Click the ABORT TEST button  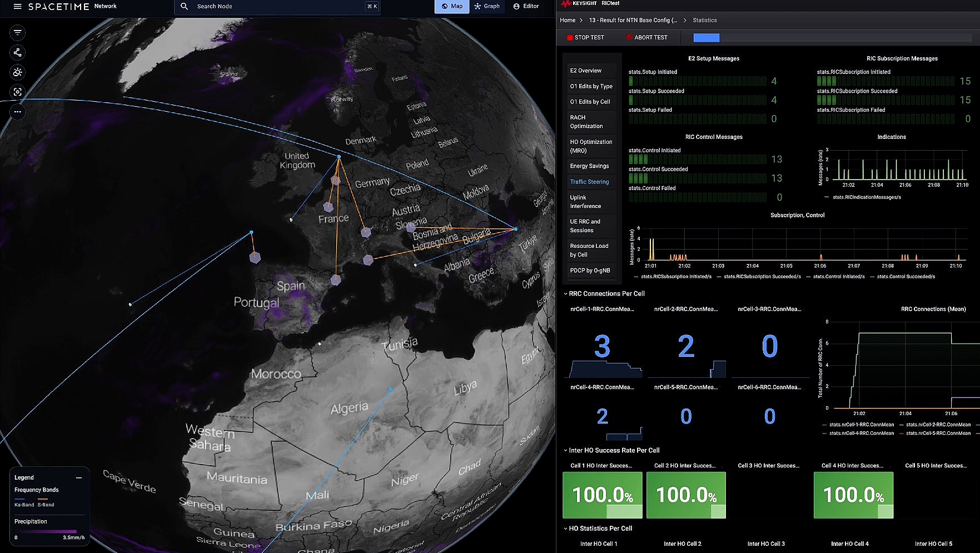coord(647,37)
